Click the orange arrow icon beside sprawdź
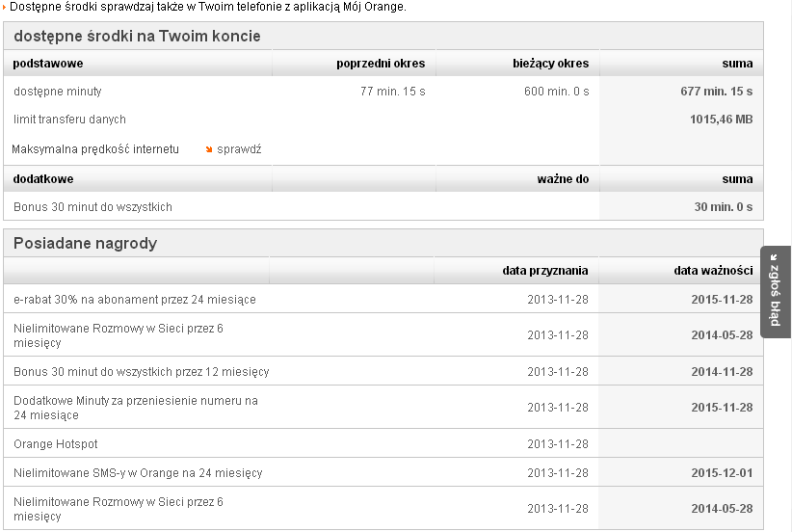Image resolution: width=792 pixels, height=532 pixels. pos(208,149)
